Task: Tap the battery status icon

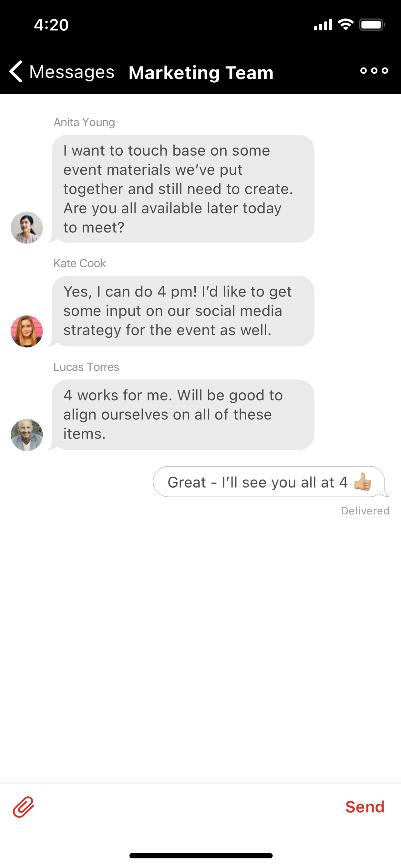Action: [372, 25]
